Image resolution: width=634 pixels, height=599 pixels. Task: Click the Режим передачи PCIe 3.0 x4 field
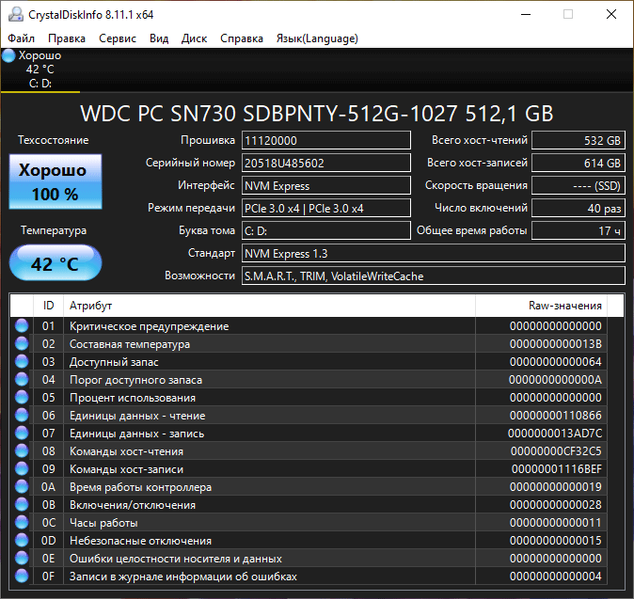point(326,208)
